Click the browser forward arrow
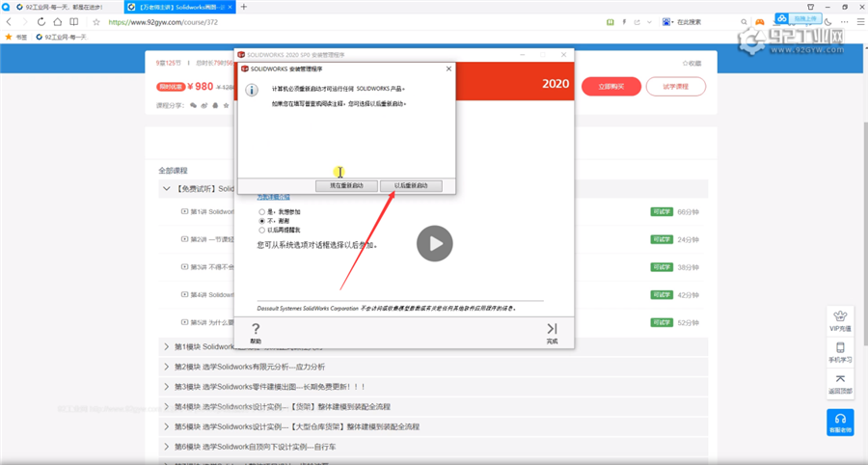This screenshot has height=465, width=868. pos(25,22)
